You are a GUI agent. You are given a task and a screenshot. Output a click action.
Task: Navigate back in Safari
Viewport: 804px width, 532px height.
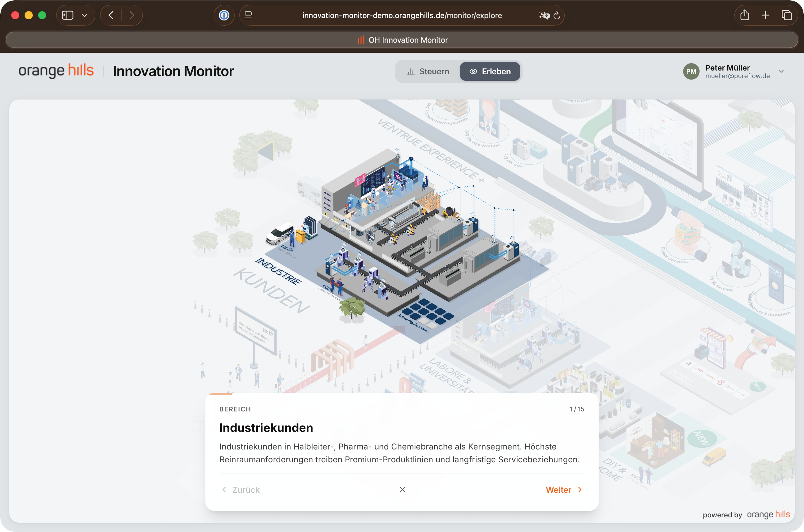point(111,15)
